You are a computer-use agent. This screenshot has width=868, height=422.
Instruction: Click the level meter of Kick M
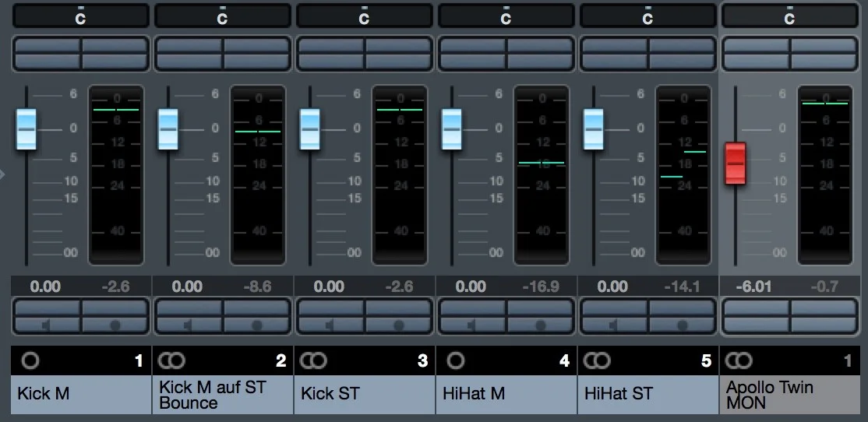(116, 174)
